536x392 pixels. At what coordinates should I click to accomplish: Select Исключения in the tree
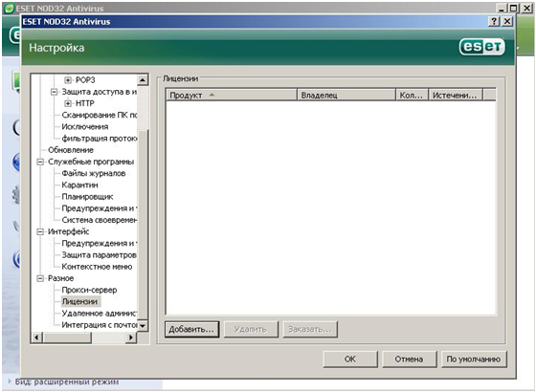pos(85,126)
